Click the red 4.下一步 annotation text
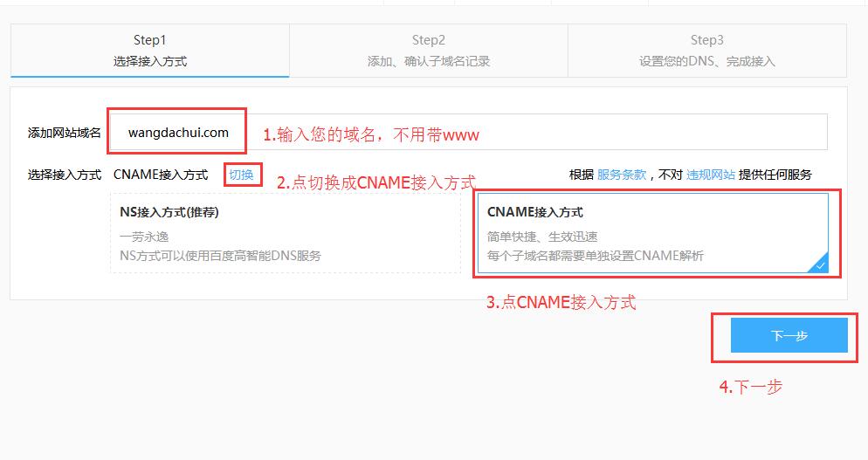The image size is (868, 460). point(751,387)
